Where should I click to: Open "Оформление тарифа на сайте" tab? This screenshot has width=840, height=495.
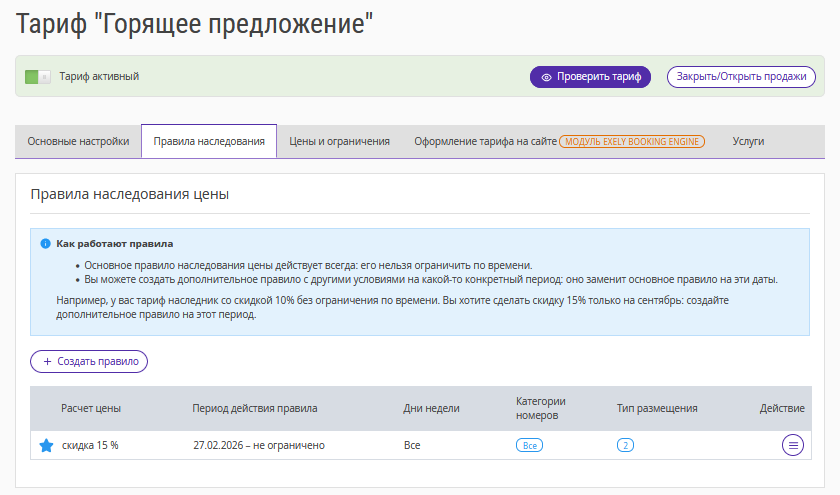(x=485, y=142)
